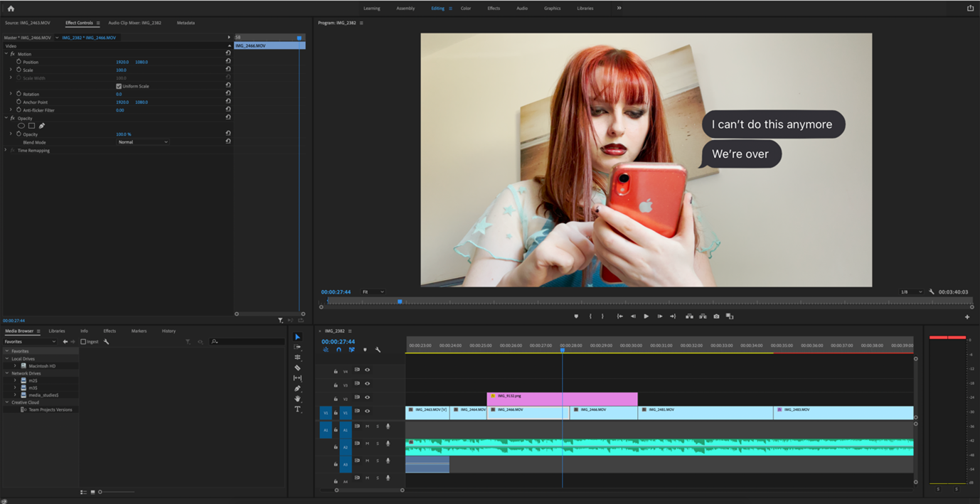Viewport: 980px width, 504px height.
Task: Reset the Rotation parameter
Action: [228, 94]
